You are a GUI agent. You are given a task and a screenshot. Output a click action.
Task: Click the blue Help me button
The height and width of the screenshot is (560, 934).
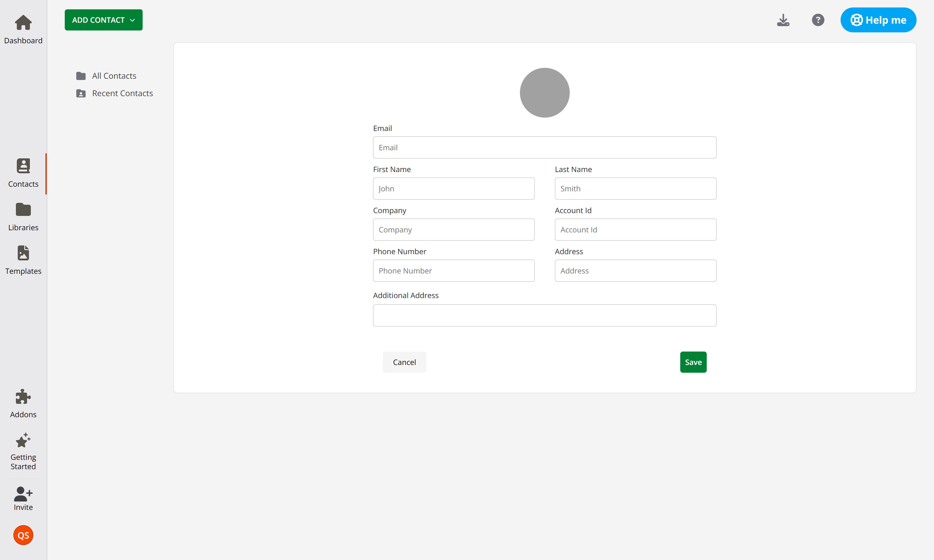[878, 20]
